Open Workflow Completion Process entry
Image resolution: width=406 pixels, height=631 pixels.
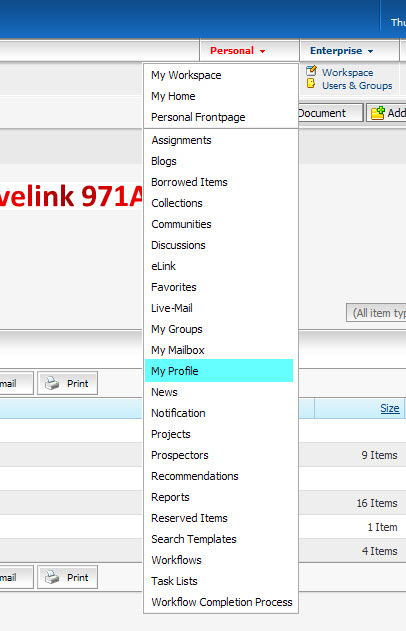(222, 602)
